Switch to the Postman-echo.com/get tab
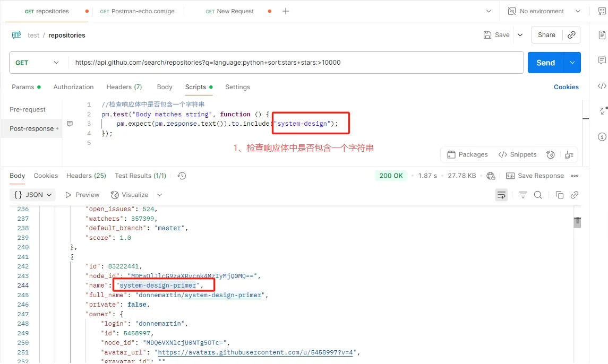608x364 pixels. pyautogui.click(x=138, y=11)
